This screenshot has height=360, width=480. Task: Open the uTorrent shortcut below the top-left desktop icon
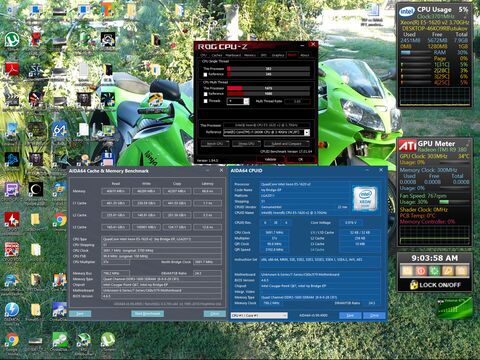12,40
